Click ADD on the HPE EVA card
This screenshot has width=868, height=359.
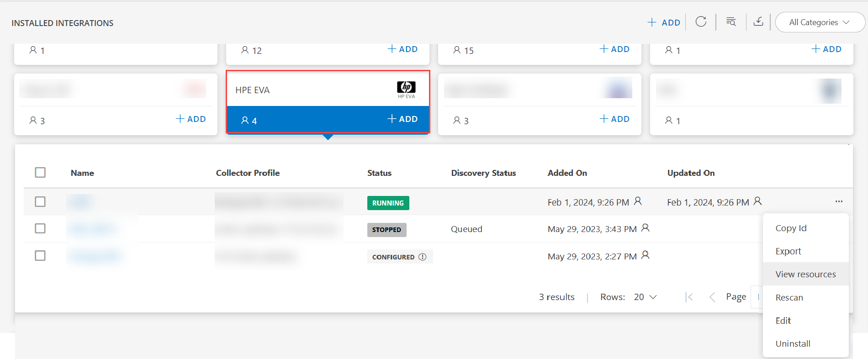402,119
